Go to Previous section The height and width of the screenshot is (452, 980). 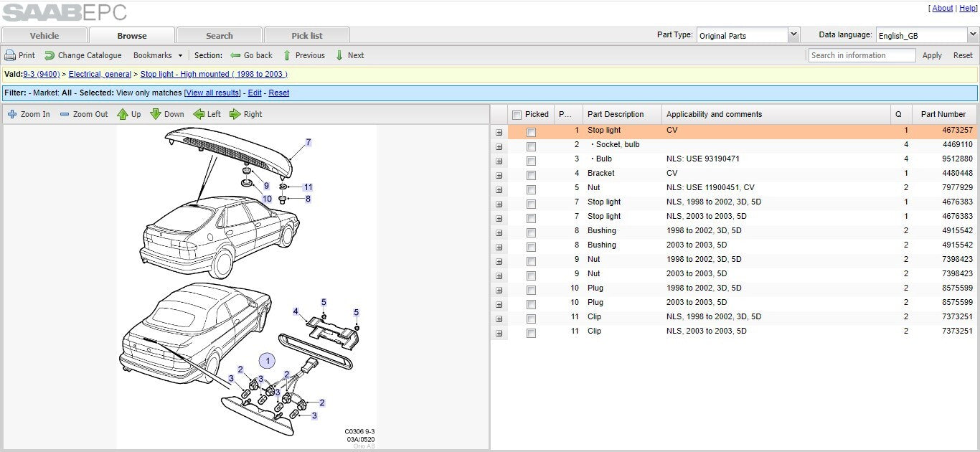pyautogui.click(x=303, y=55)
